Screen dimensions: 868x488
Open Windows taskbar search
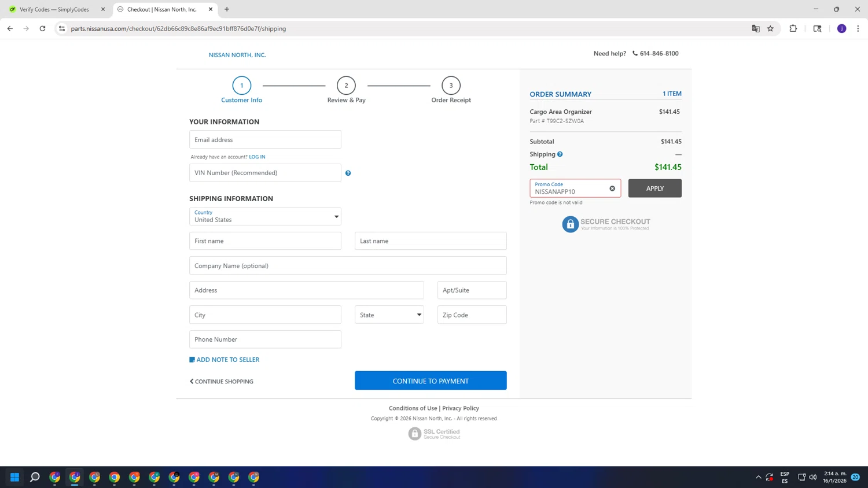(35, 477)
